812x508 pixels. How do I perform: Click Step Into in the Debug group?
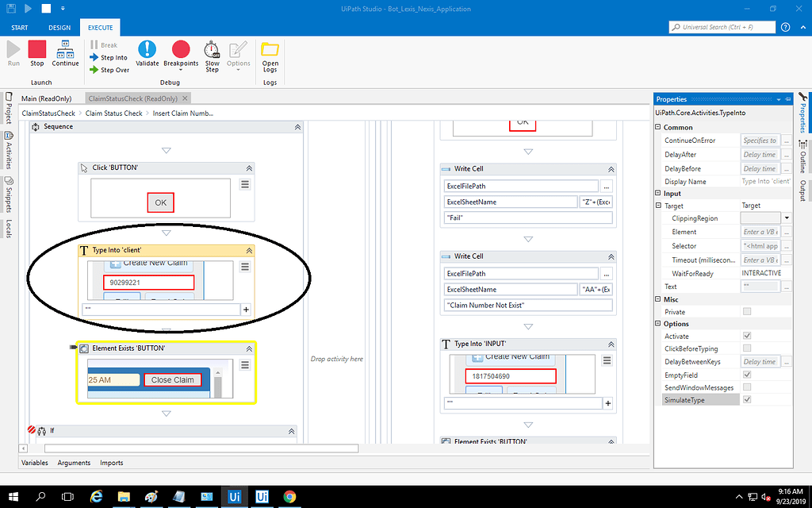click(x=109, y=57)
